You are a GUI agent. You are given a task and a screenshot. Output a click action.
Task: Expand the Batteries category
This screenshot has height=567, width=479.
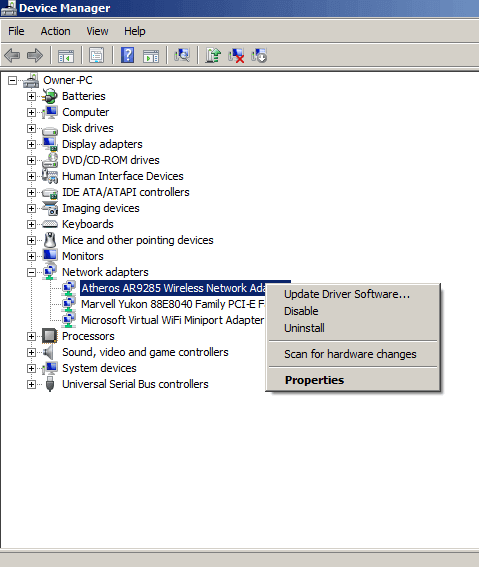click(x=31, y=96)
